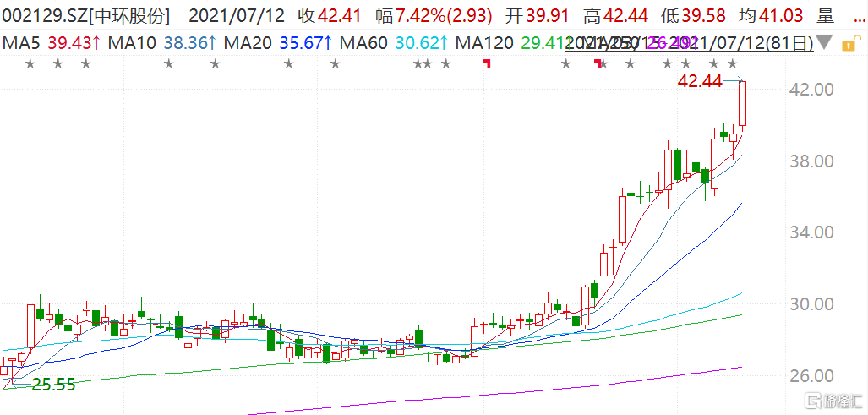Open the gray triangle dropdown beside the date range
The height and width of the screenshot is (415, 868).
pyautogui.click(x=825, y=42)
